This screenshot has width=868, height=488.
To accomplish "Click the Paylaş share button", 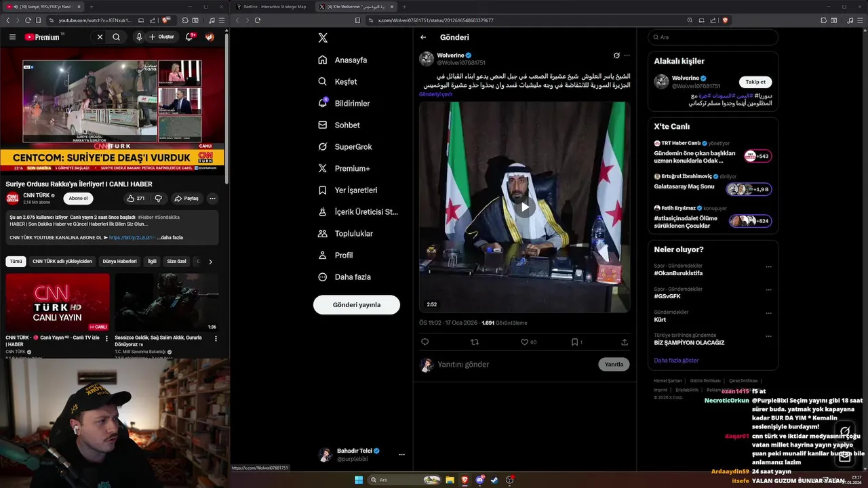I will tap(186, 199).
